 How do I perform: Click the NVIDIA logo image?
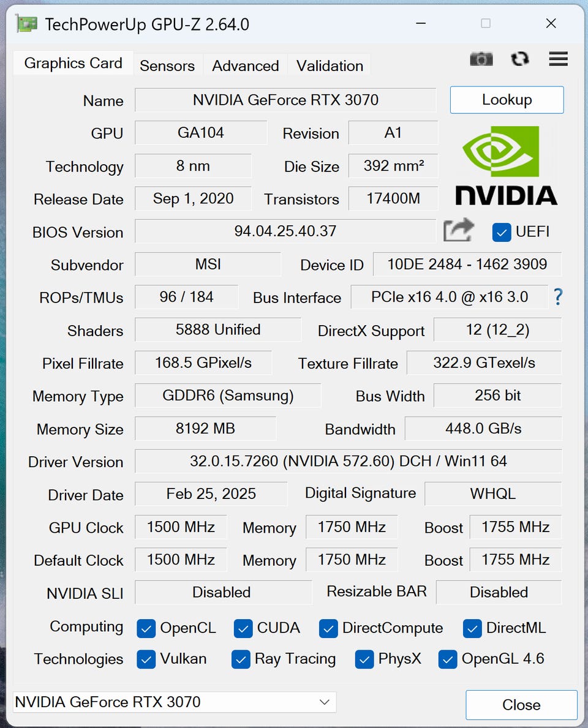point(506,166)
